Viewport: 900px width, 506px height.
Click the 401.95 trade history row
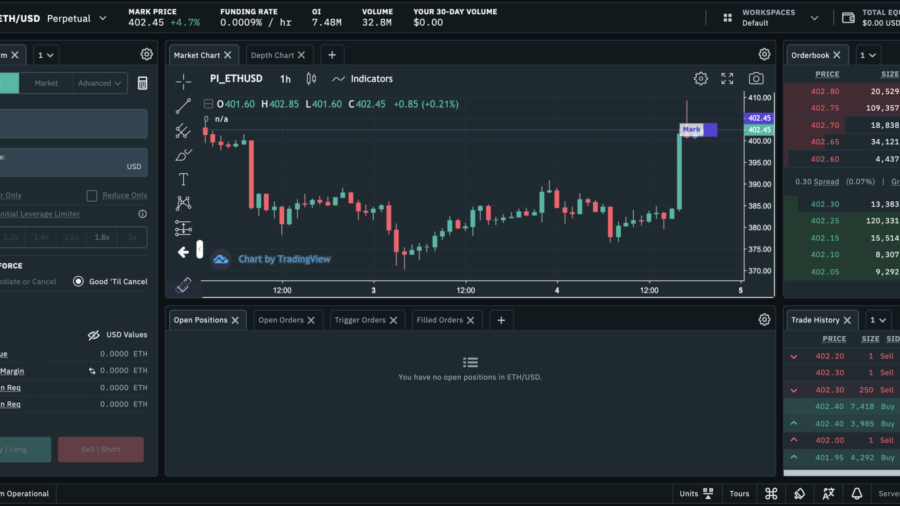pos(841,458)
